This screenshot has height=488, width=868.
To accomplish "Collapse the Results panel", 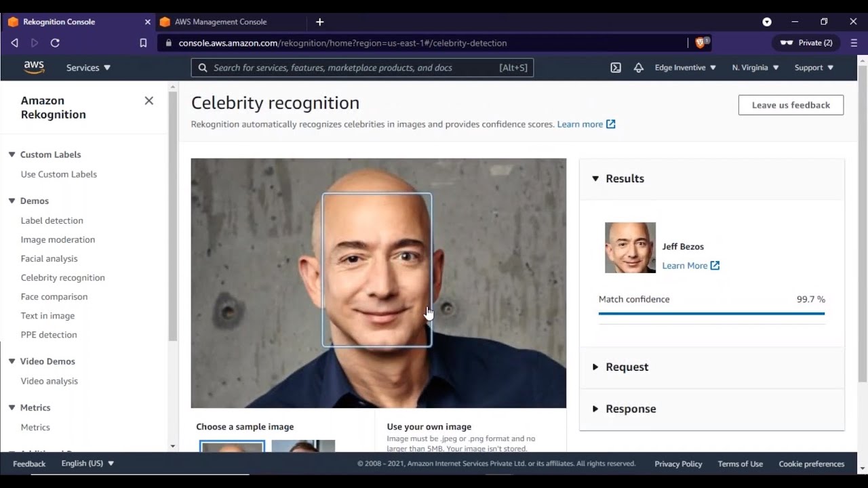I will (595, 179).
